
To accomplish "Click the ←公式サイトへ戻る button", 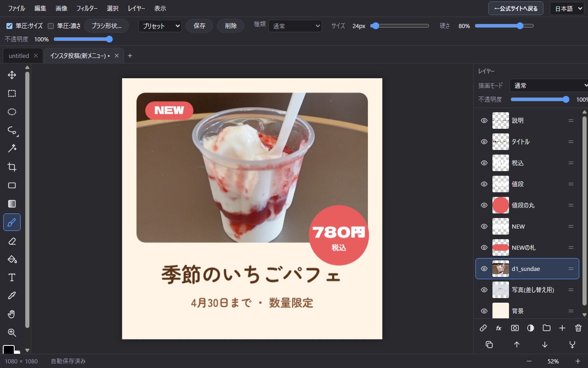I will (x=516, y=8).
